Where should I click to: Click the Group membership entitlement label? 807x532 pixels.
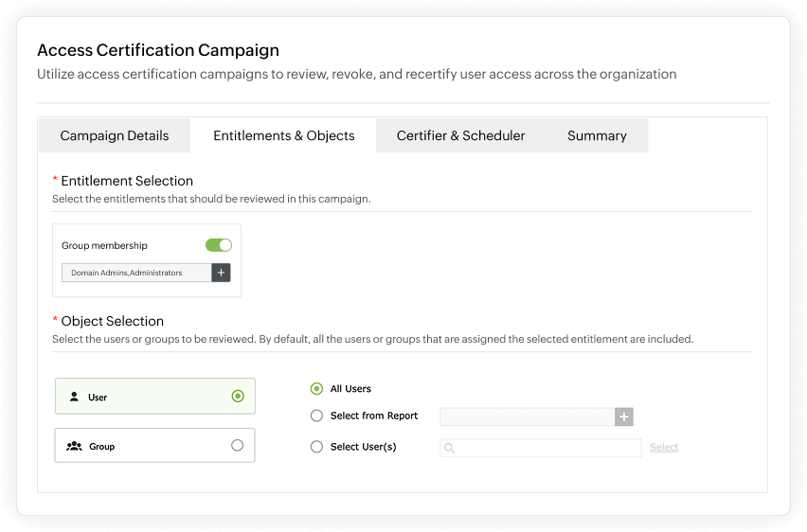(104, 246)
